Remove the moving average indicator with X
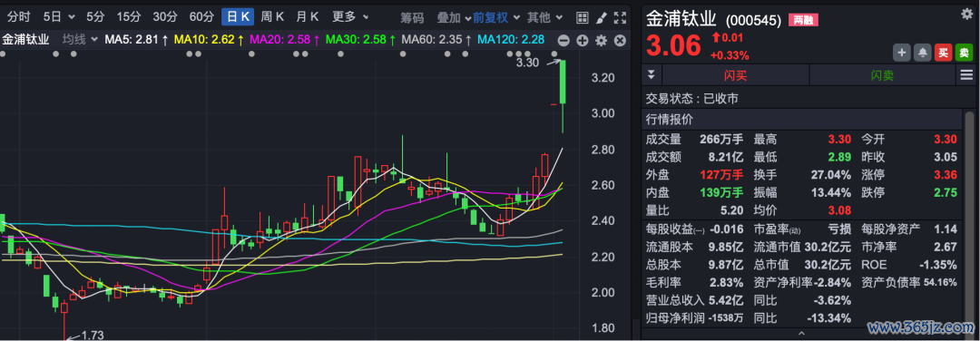980x341 pixels. coord(620,41)
